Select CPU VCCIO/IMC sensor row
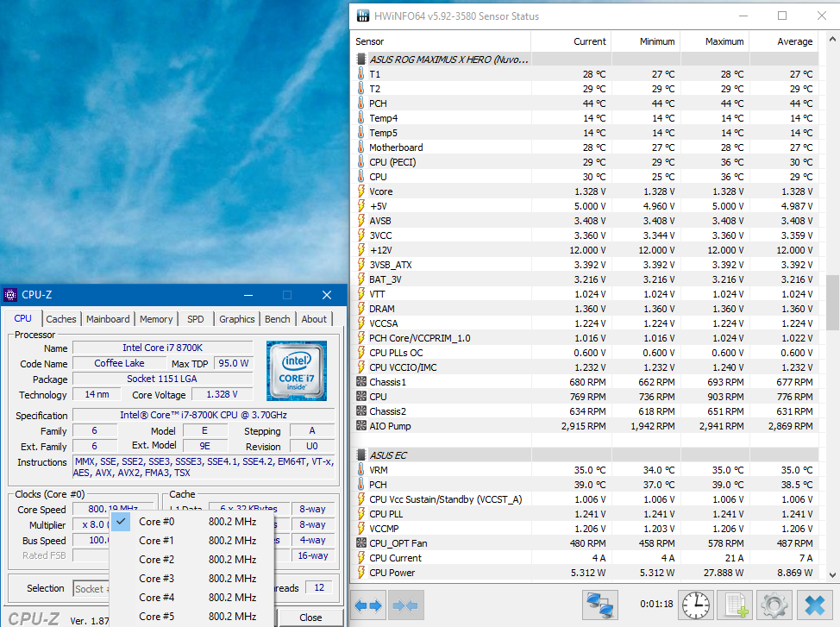This screenshot has width=840, height=627. pos(585,367)
